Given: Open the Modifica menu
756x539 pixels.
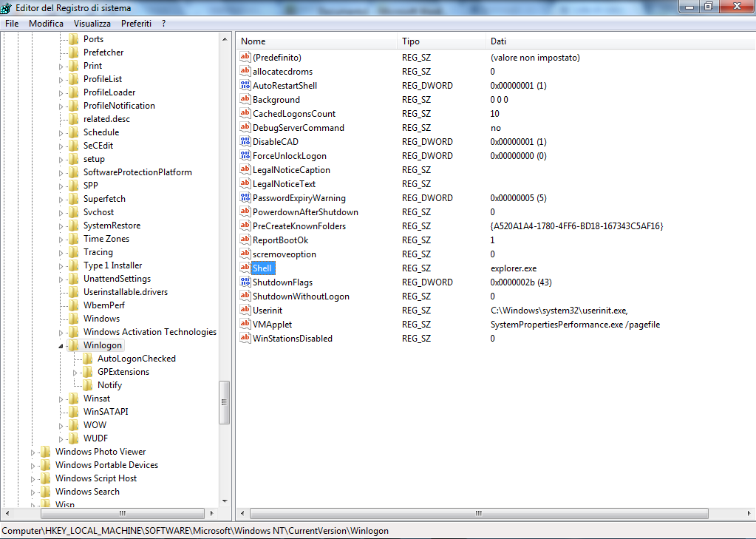Looking at the screenshot, I should click(x=46, y=23).
